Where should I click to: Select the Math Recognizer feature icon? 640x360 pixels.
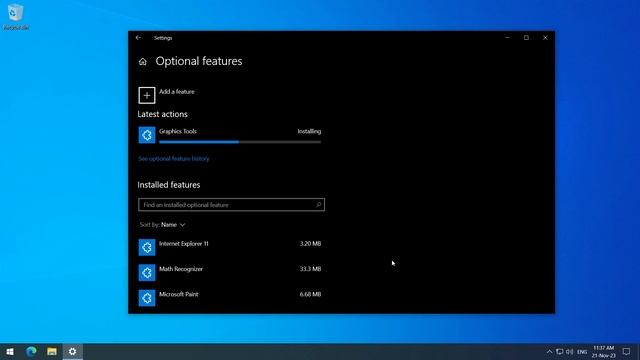click(147, 273)
